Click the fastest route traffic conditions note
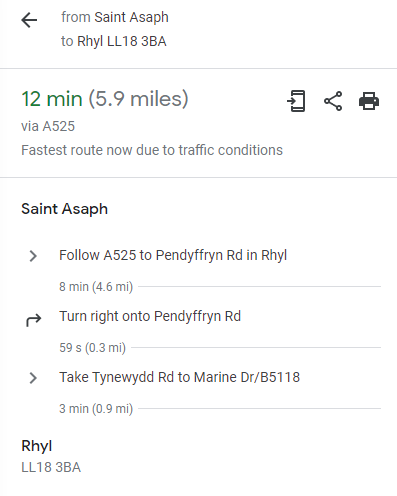The width and height of the screenshot is (397, 496). (152, 150)
